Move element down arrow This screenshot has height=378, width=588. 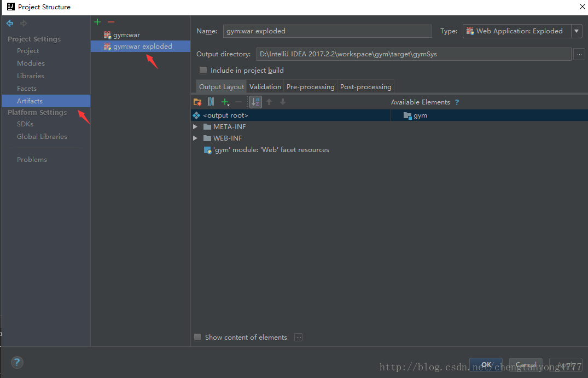[x=283, y=102]
